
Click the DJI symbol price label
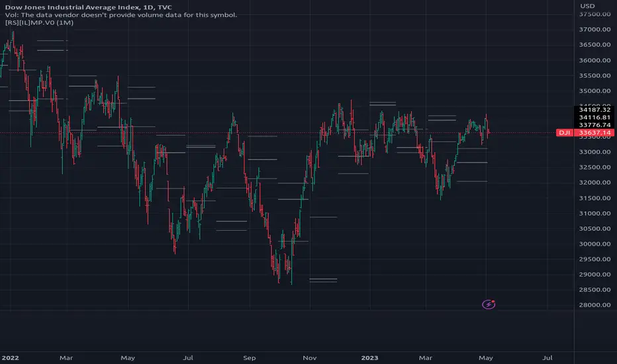point(565,132)
